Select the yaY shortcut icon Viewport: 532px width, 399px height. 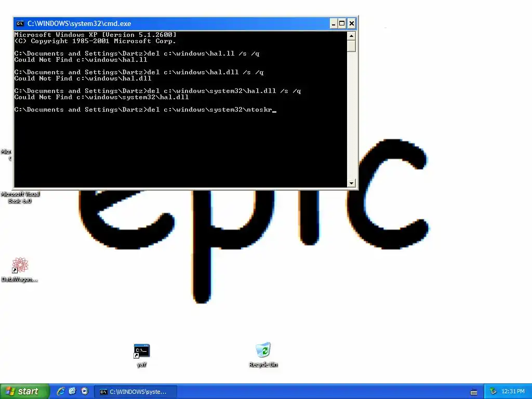[141, 355]
